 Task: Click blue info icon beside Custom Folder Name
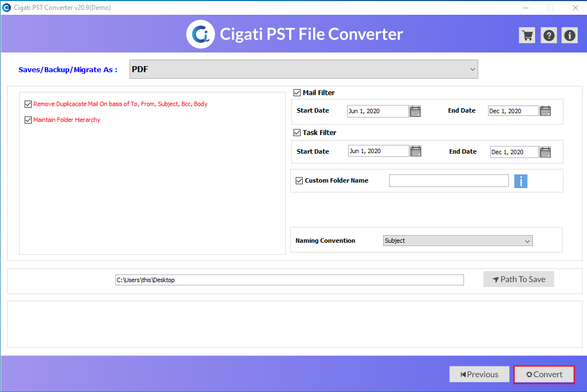tap(520, 181)
